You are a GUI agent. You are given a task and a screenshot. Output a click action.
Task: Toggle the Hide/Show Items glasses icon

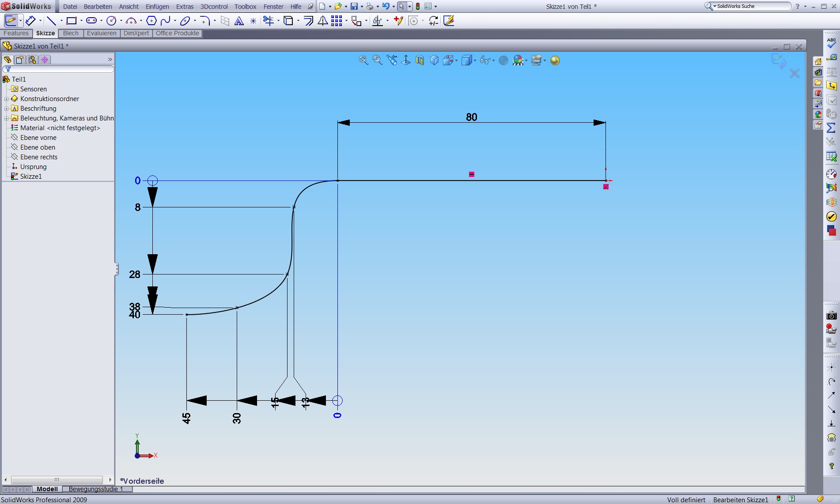tap(485, 60)
